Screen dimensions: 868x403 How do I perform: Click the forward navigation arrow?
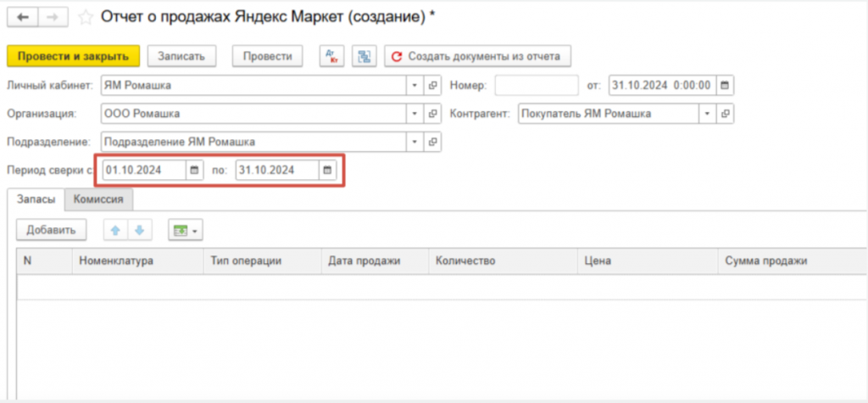click(x=53, y=16)
